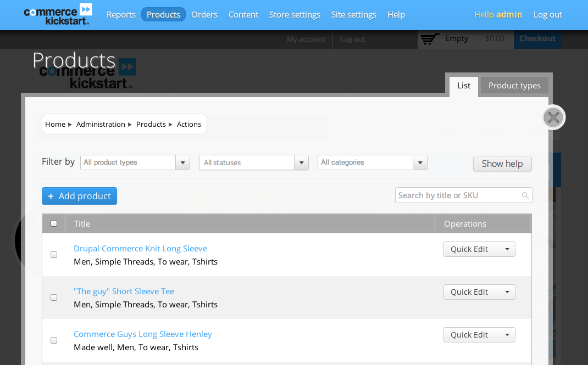The height and width of the screenshot is (365, 588).
Task: Switch to the Product types tab
Action: click(514, 86)
